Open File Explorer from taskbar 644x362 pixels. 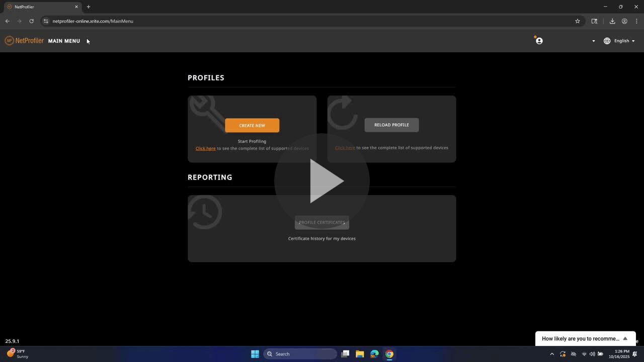(x=360, y=354)
